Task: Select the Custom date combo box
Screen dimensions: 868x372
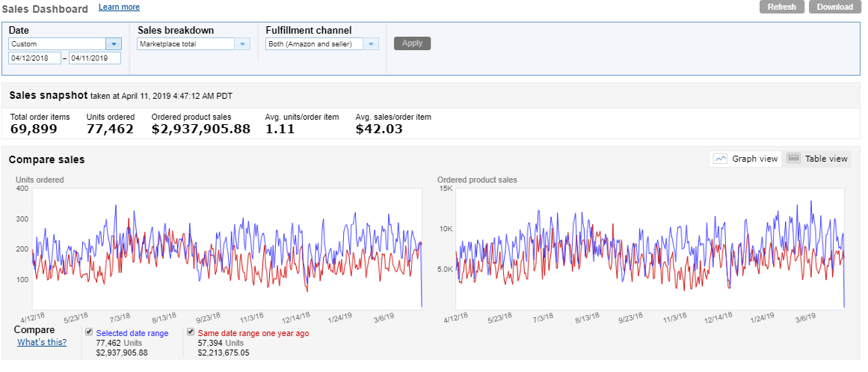Action: coord(65,44)
